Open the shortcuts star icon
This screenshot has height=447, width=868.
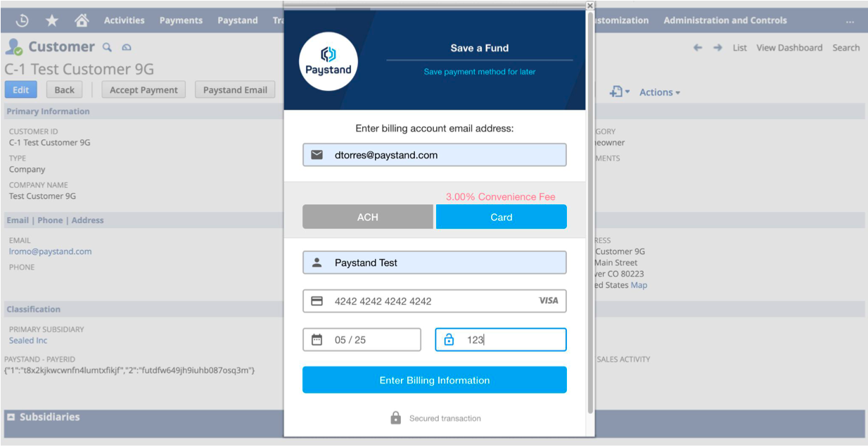52,20
